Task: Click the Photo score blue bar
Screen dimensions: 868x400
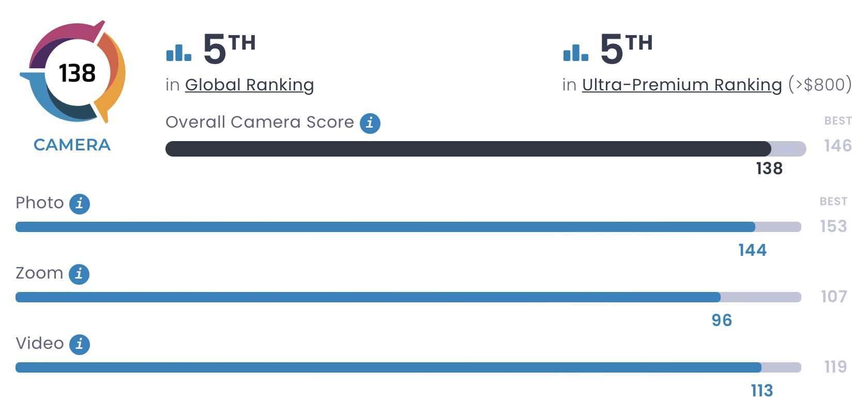Action: [385, 227]
